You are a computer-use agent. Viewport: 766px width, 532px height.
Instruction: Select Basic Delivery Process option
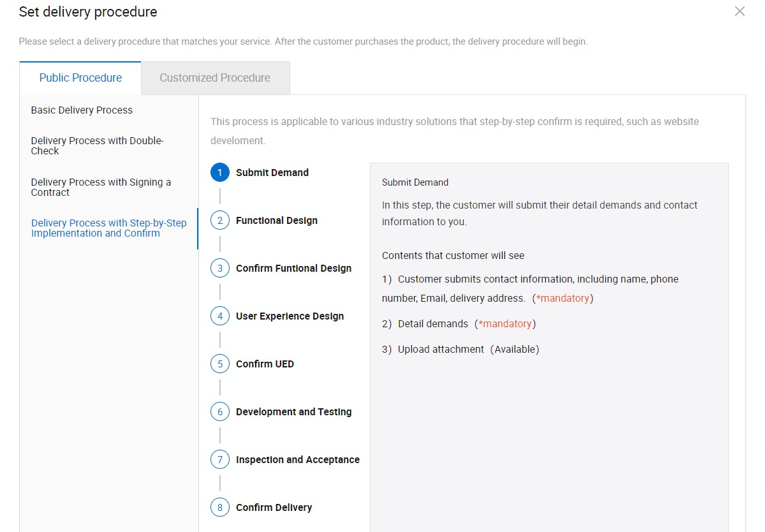point(82,110)
